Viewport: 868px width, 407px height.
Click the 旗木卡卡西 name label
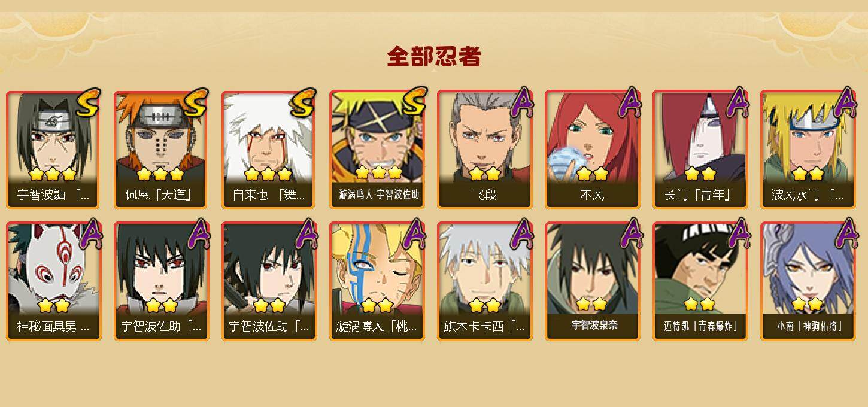coord(484,327)
